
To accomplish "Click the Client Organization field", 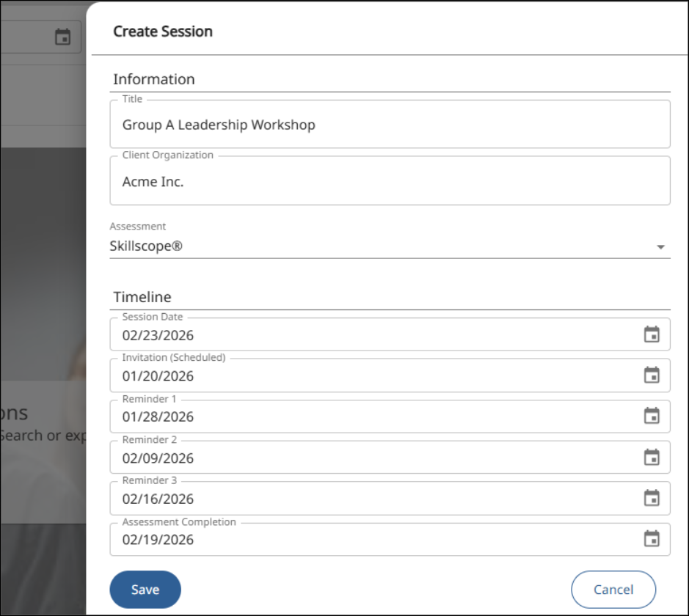I will coord(390,181).
